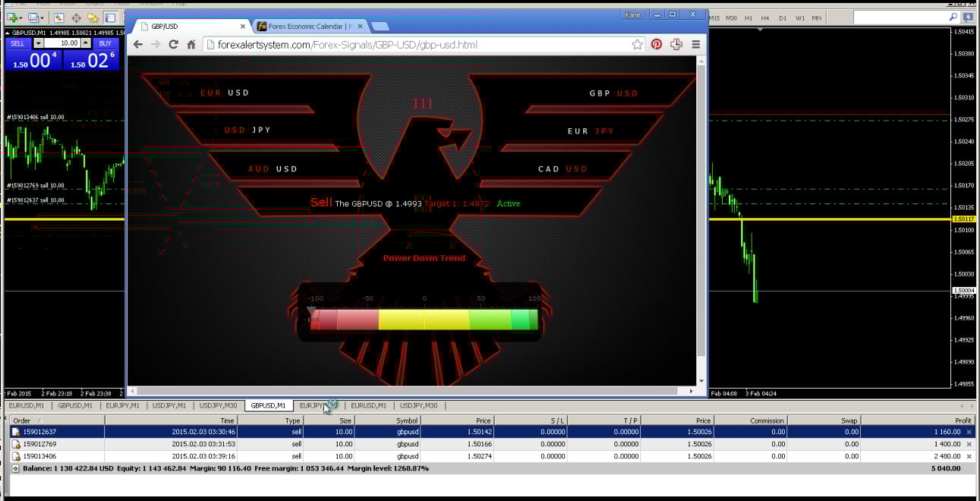Click the MetaTrader search input box
This screenshot has height=501, width=980.
click(x=900, y=17)
